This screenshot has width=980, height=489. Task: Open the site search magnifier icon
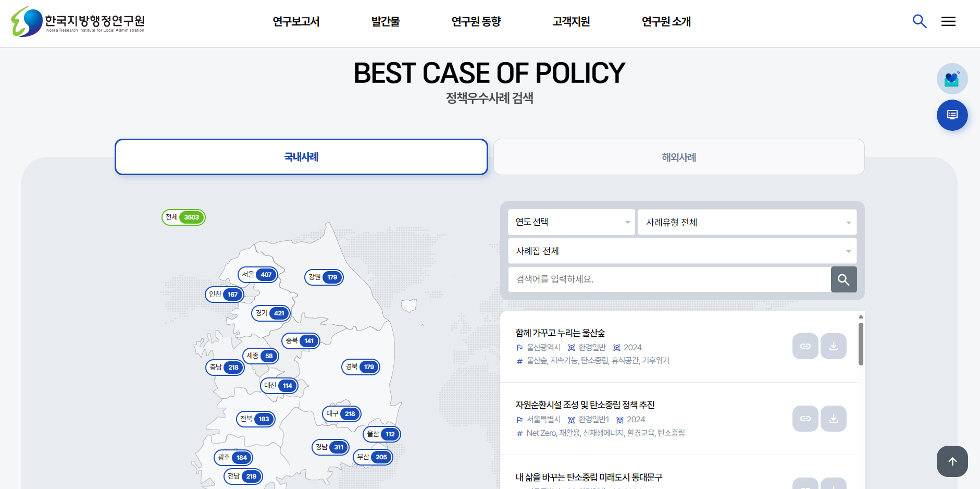[920, 21]
